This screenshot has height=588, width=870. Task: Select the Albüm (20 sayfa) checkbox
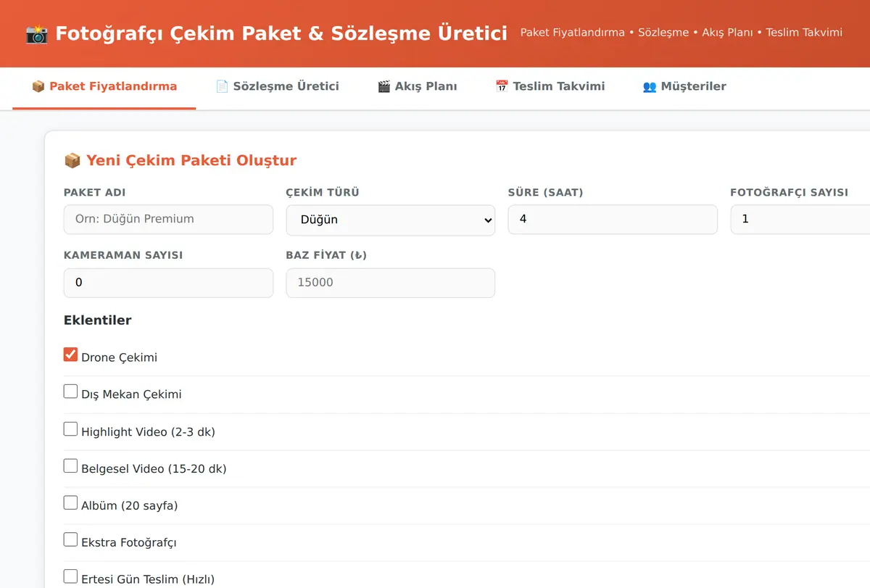tap(70, 502)
